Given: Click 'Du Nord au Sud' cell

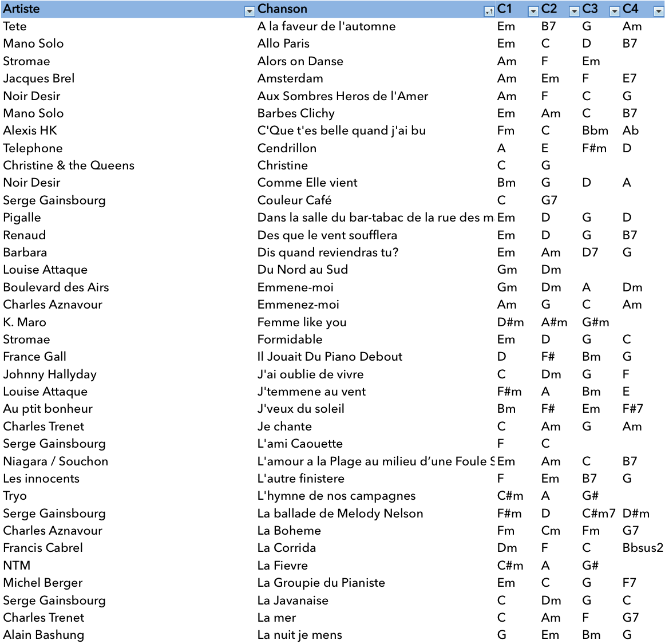Looking at the screenshot, I should click(302, 270).
